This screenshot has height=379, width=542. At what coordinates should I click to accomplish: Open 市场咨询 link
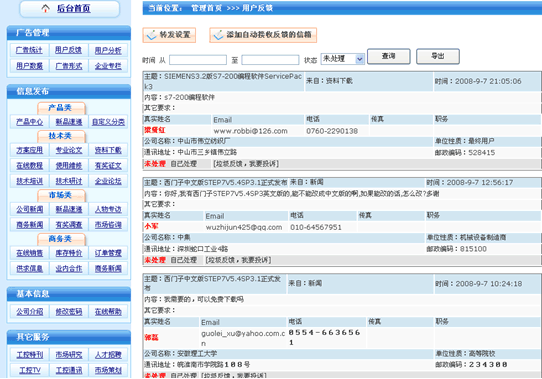tap(108, 225)
